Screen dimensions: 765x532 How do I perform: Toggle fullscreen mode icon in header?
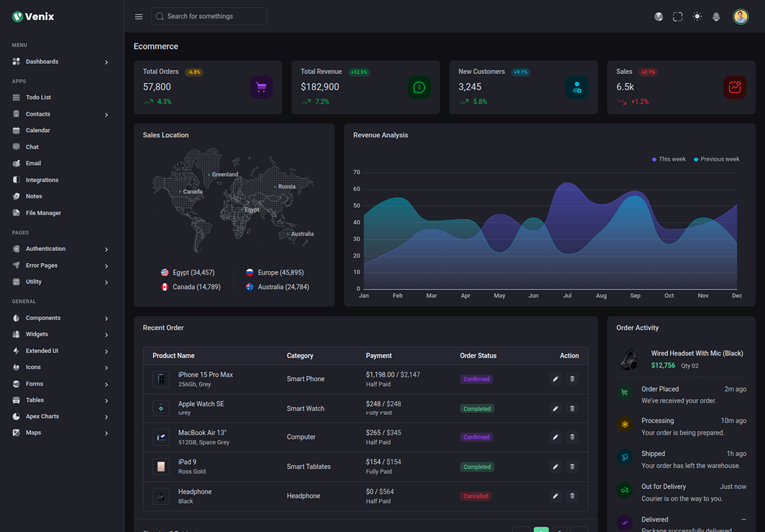[x=678, y=17]
